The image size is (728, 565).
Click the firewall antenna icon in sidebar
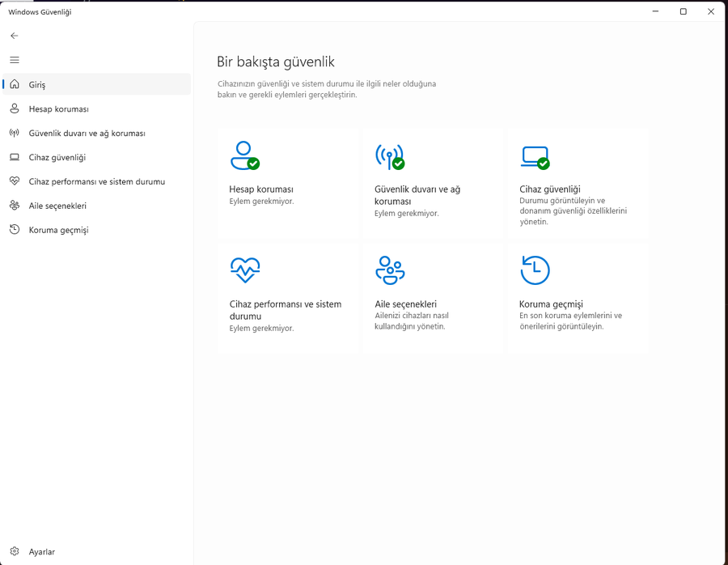[15, 133]
